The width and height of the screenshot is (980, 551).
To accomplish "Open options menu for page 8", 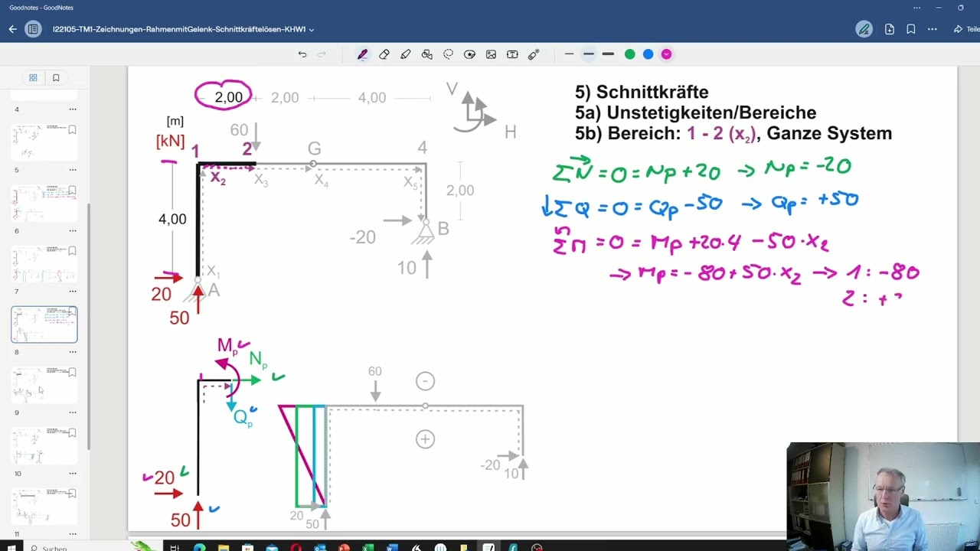I will tap(73, 352).
